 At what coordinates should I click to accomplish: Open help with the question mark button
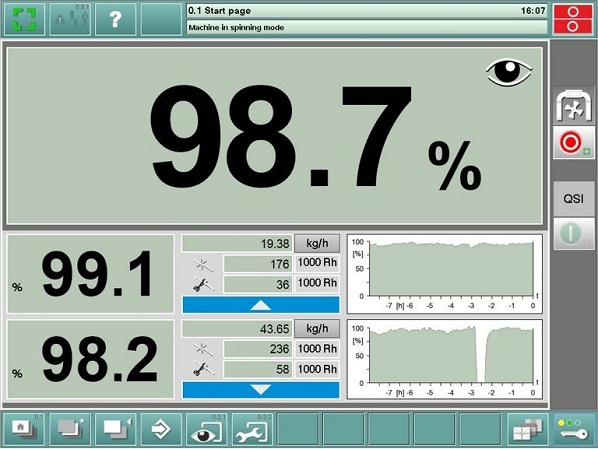click(116, 19)
